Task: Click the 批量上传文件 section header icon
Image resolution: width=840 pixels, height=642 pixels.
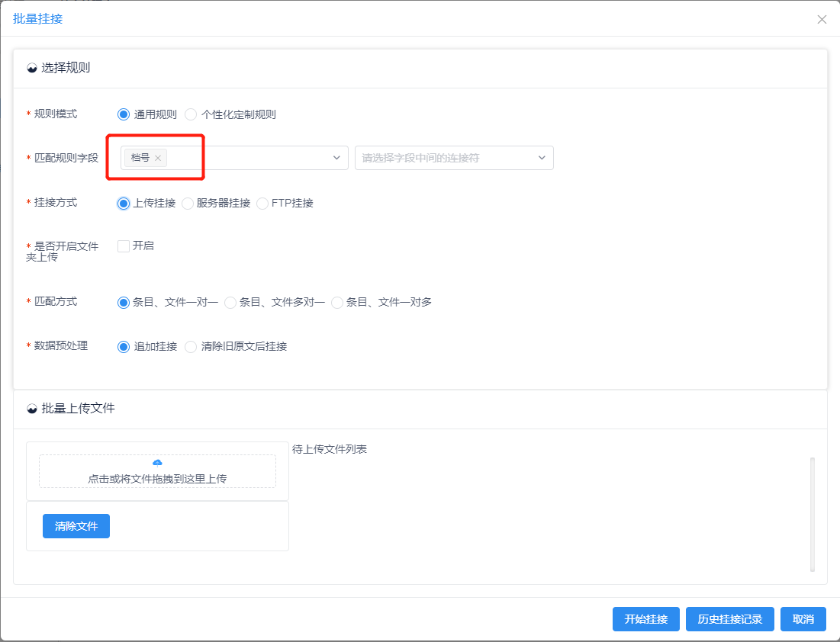Action: pyautogui.click(x=32, y=409)
